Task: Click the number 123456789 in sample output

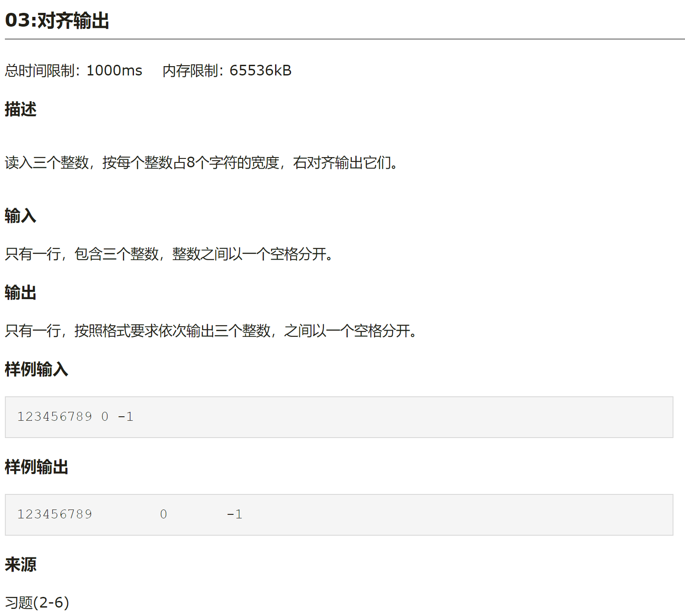Action: click(54, 514)
